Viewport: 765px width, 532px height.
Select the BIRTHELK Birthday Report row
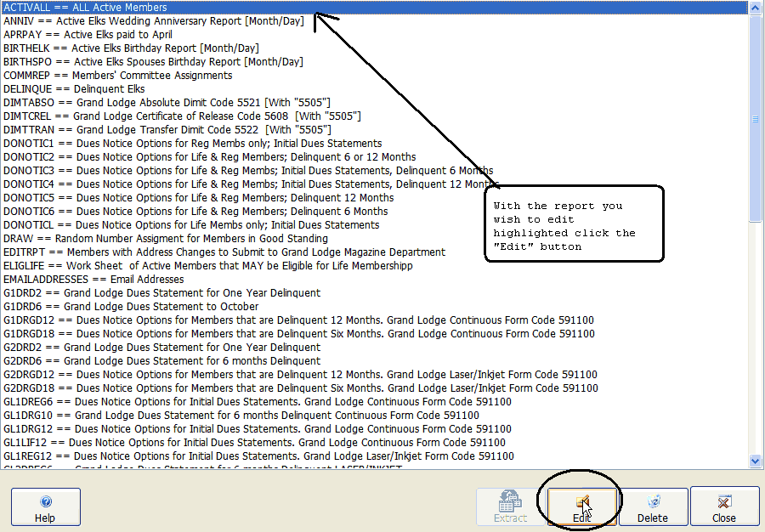coord(131,48)
